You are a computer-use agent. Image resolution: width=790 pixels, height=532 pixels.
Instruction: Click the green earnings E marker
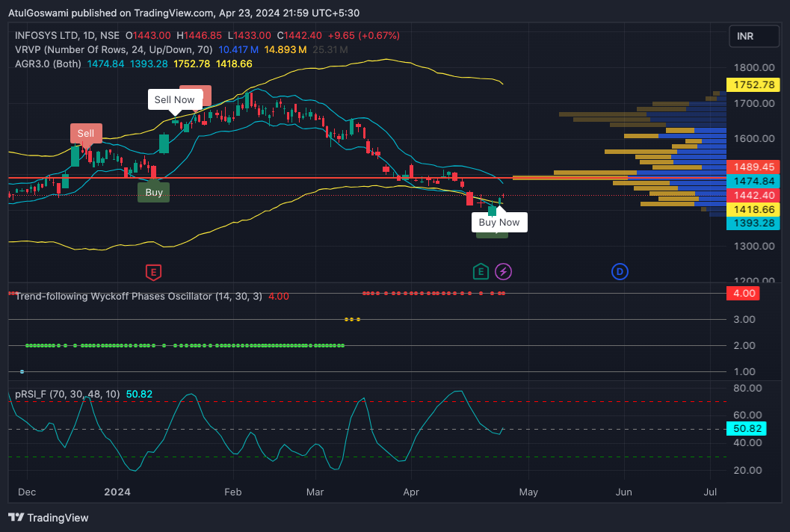(481, 272)
